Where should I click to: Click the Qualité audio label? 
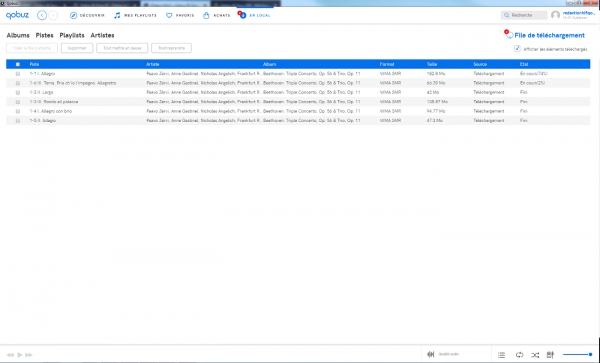click(448, 354)
